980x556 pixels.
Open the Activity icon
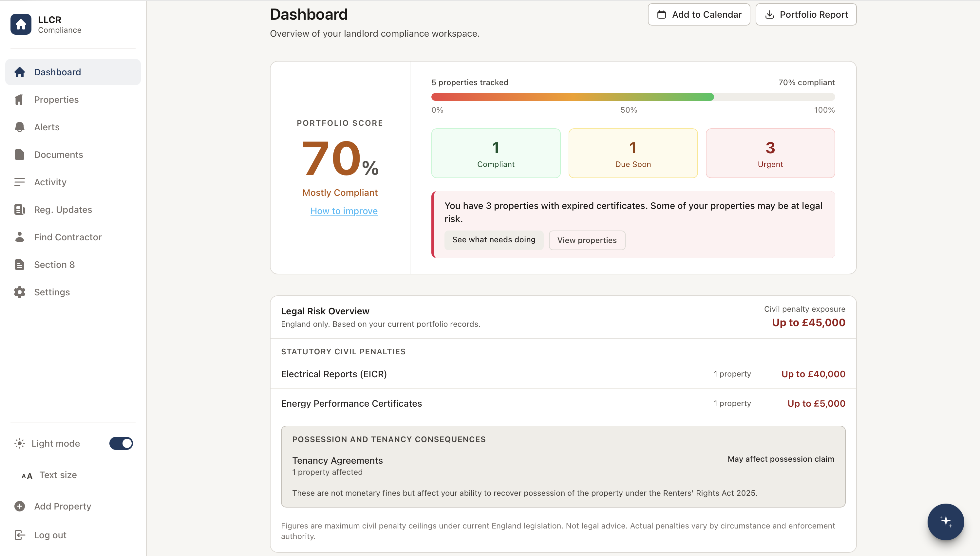pos(19,182)
